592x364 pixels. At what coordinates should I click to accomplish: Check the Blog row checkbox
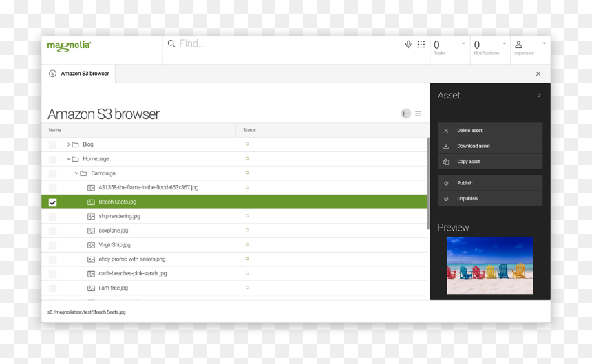[x=53, y=145]
